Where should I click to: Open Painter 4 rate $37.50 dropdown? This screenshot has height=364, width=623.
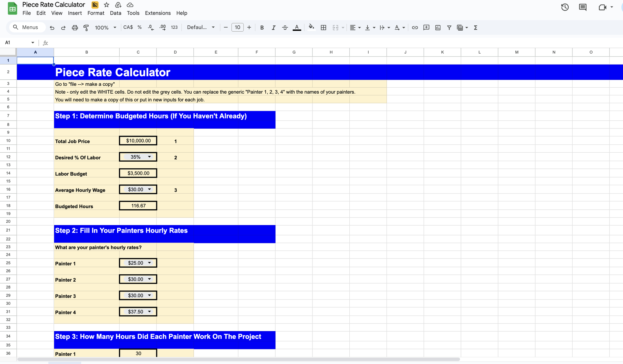[138, 312]
